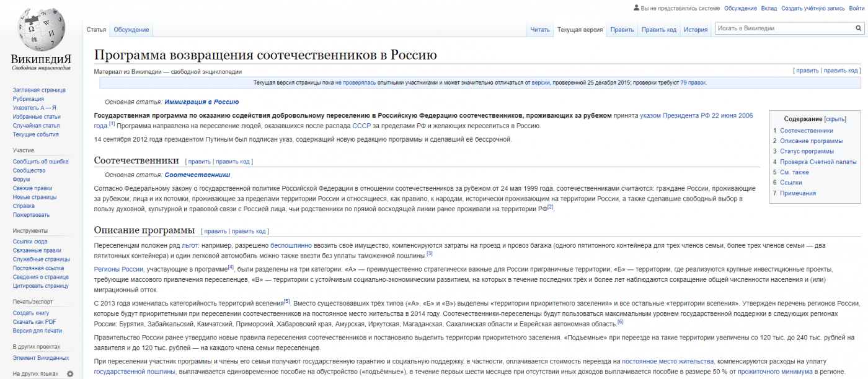Hide the table of contents via 'скрыть'
Viewport: 868px width, 379px height.
point(835,119)
